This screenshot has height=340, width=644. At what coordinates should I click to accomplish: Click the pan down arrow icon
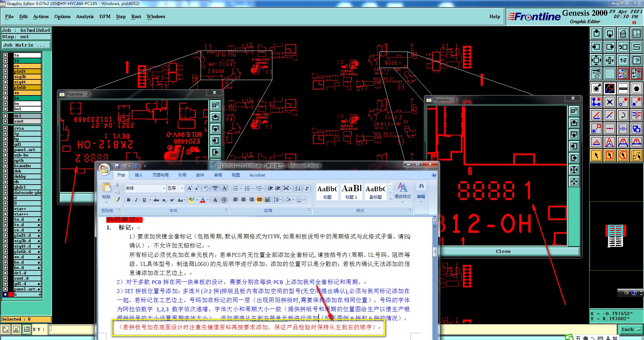[610, 33]
